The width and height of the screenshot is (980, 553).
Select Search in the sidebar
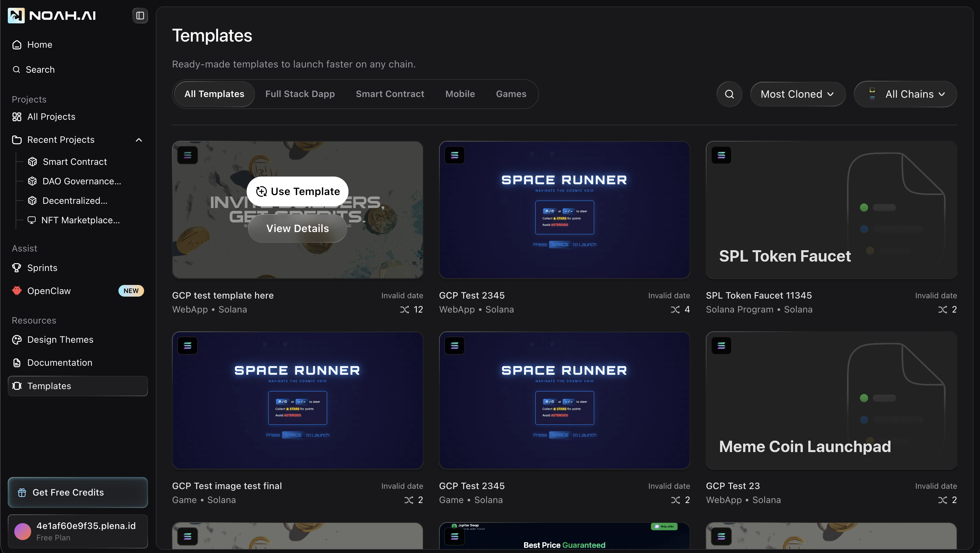40,69
